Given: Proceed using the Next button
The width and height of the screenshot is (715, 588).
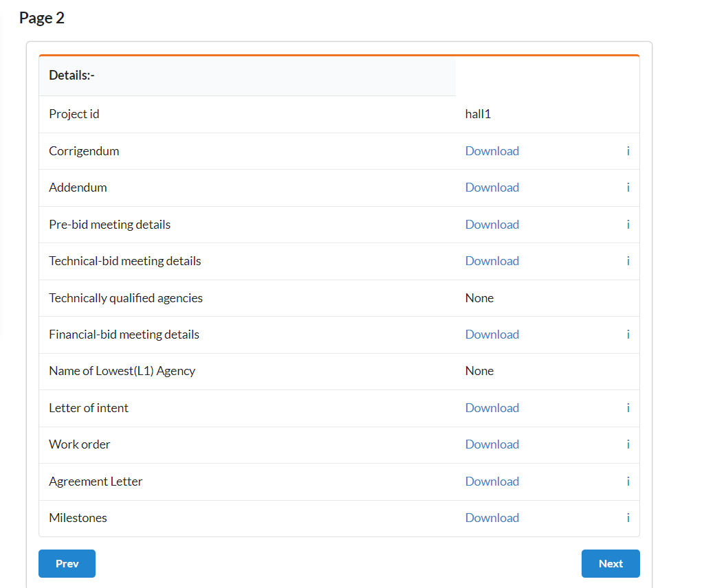Looking at the screenshot, I should [x=610, y=564].
